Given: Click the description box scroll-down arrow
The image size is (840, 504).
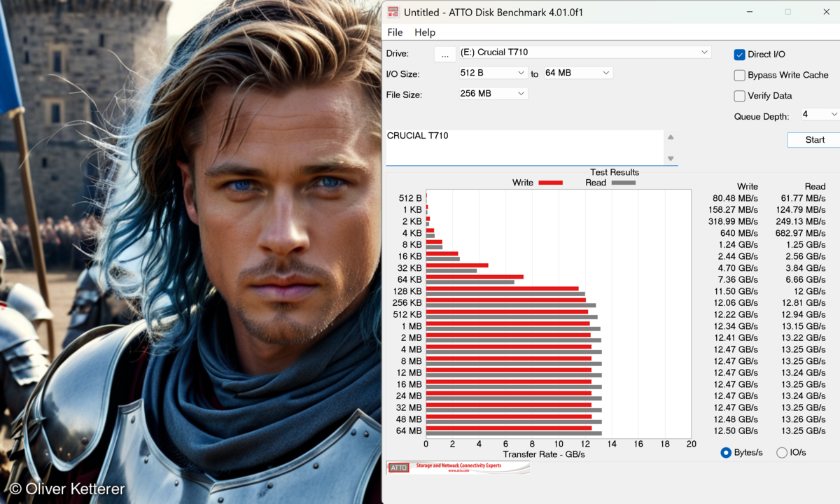Looking at the screenshot, I should (x=671, y=159).
